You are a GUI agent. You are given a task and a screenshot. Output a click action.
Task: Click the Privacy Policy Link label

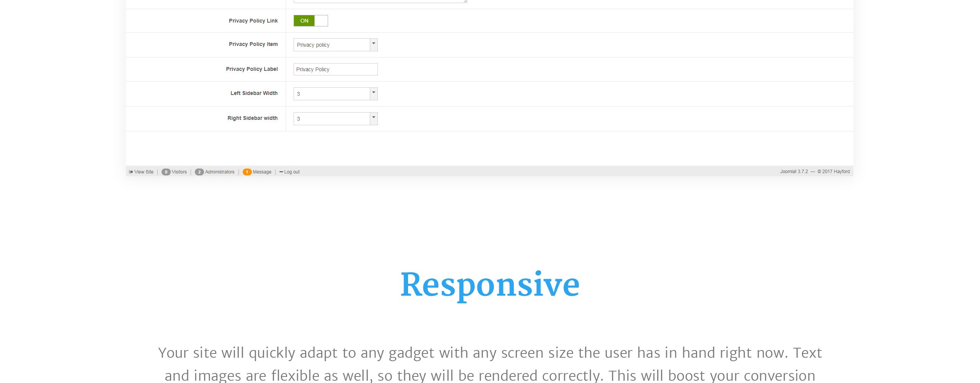pos(253,21)
